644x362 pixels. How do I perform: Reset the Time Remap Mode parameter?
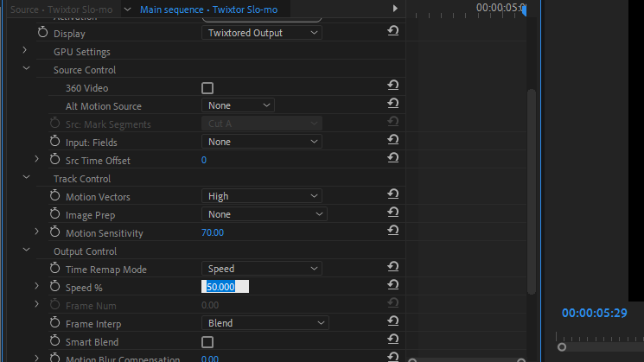(x=393, y=267)
